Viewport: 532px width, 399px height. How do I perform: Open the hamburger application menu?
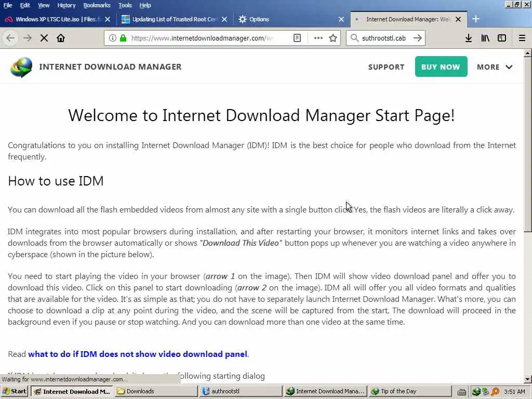pyautogui.click(x=522, y=38)
